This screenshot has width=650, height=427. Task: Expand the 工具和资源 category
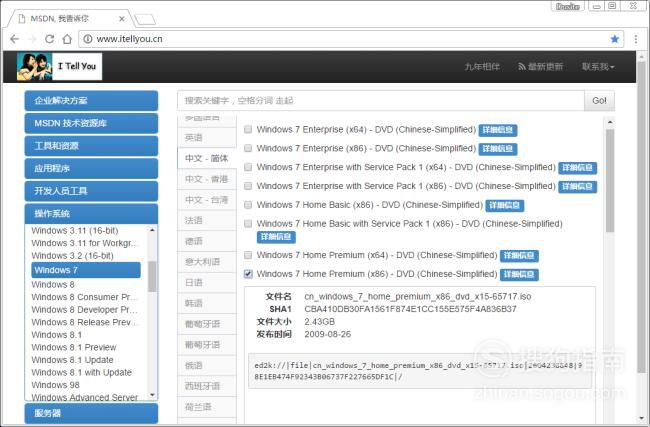pos(91,146)
